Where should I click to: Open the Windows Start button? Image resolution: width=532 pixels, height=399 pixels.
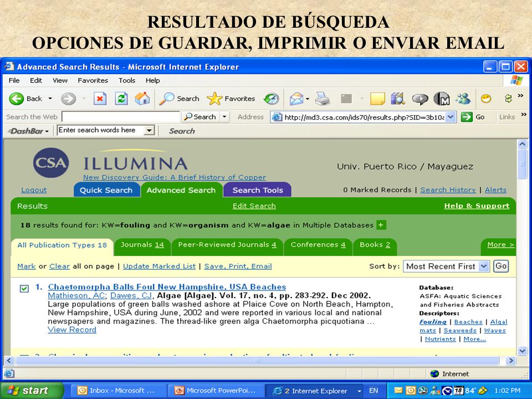pos(31,391)
